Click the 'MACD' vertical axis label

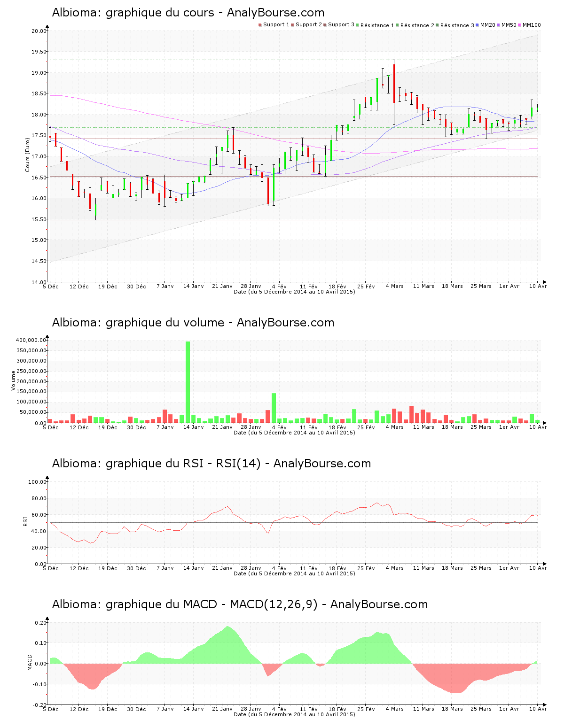click(x=30, y=662)
